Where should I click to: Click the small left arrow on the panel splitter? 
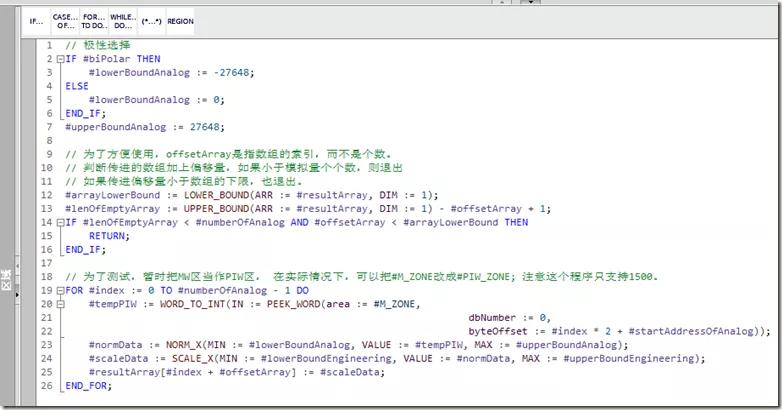click(18, 266)
